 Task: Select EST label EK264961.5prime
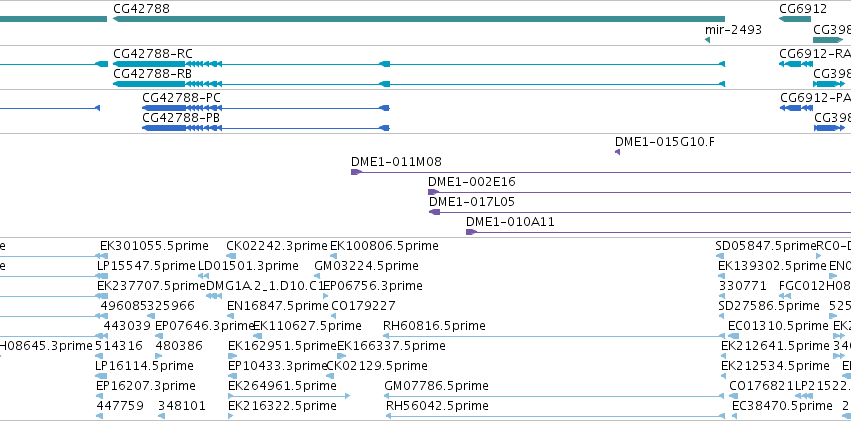tap(282, 385)
